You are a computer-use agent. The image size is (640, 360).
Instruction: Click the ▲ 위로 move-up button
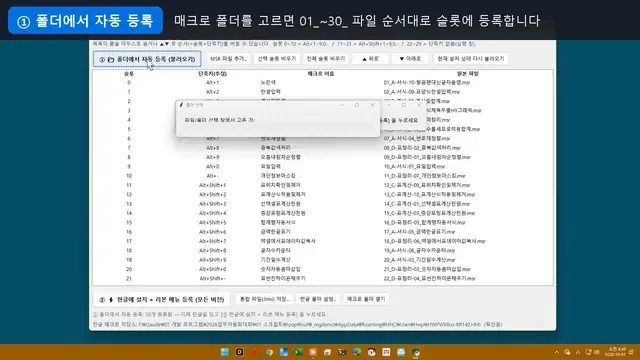click(370, 59)
